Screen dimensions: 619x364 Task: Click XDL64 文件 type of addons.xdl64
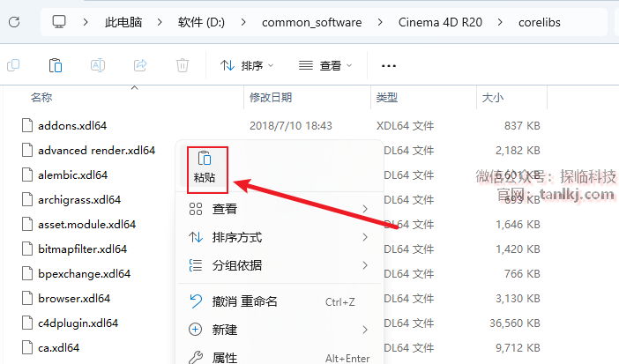coord(405,125)
